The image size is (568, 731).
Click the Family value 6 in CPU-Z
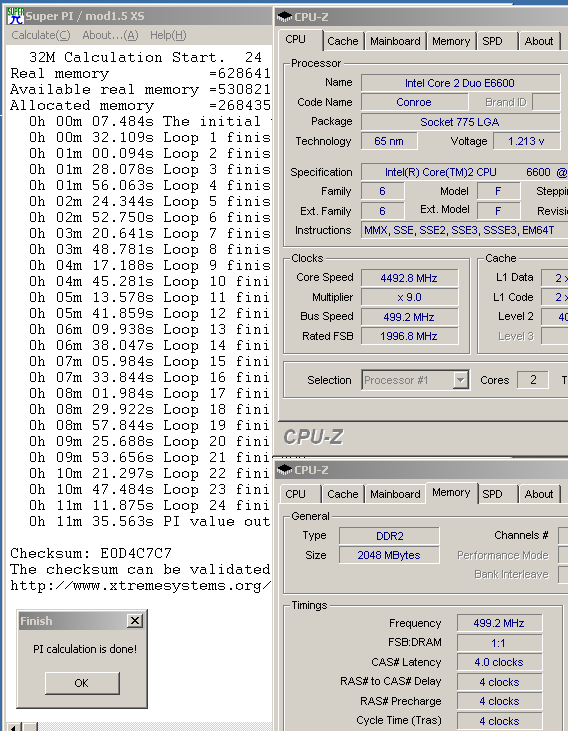tap(383, 192)
